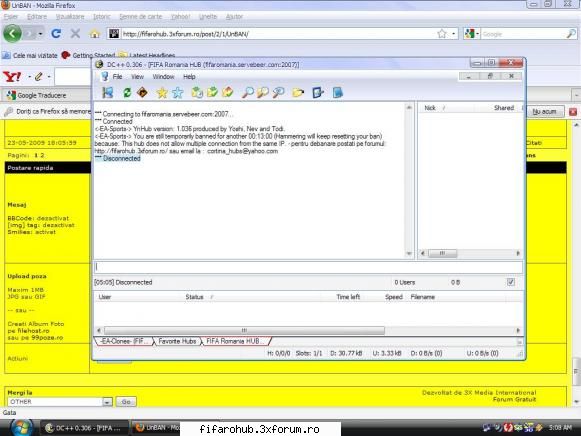Image resolution: width=581 pixels, height=436 pixels.
Task: Click the Windows Start orb
Action: (21, 428)
